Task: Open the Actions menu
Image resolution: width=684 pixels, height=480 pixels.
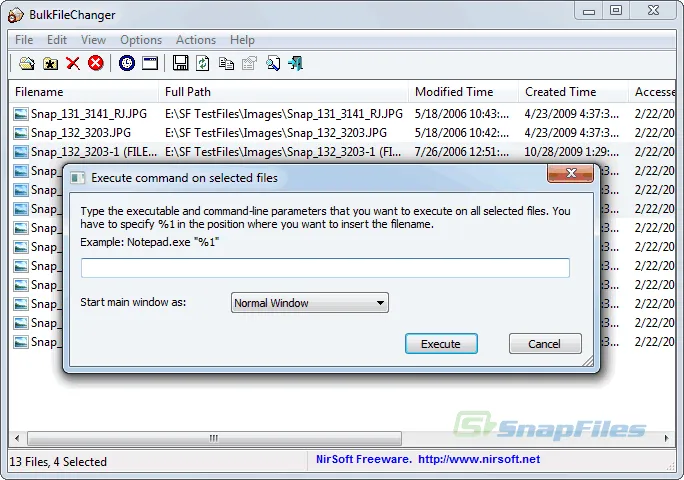Action: [196, 40]
